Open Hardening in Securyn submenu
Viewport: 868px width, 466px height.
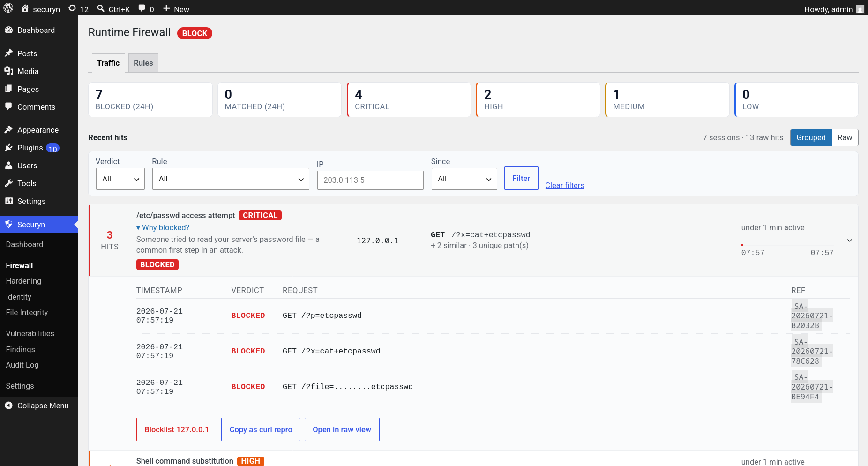tap(23, 281)
